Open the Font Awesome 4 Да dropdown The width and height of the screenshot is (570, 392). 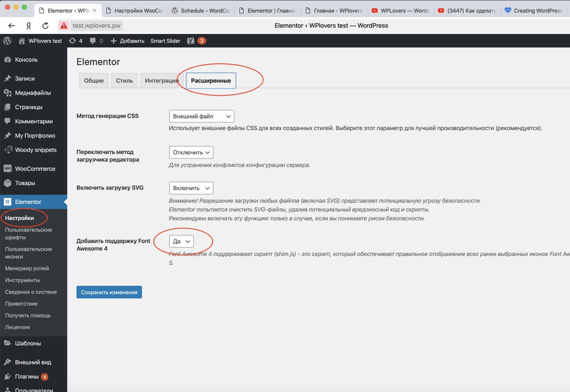click(x=181, y=241)
